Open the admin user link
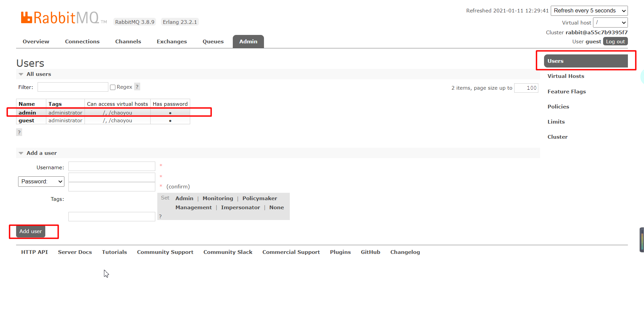Image resolution: width=644 pixels, height=312 pixels. [x=27, y=113]
